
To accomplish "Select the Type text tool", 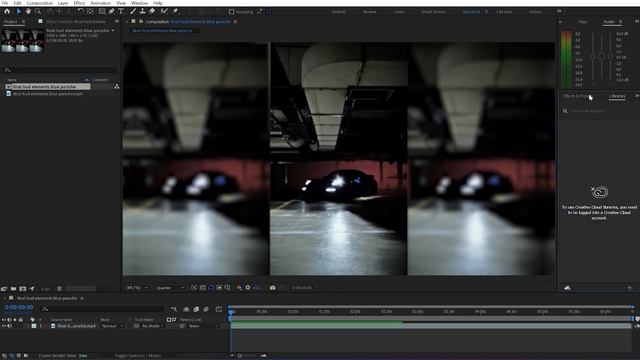I will point(121,11).
